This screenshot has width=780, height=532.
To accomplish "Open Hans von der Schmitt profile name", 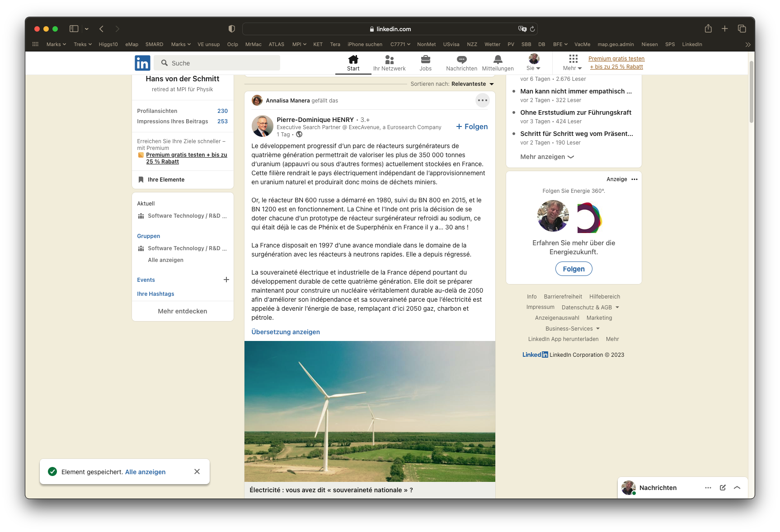I will [x=183, y=79].
